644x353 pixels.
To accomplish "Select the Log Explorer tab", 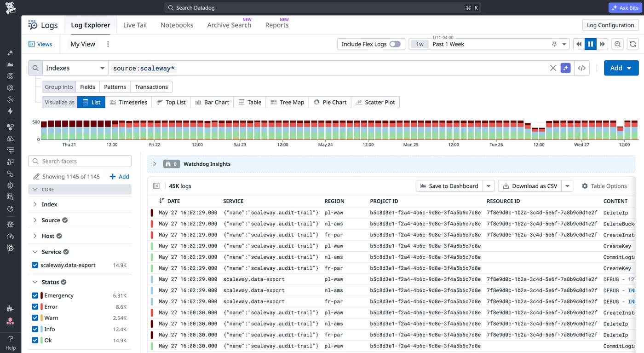I will [91, 25].
